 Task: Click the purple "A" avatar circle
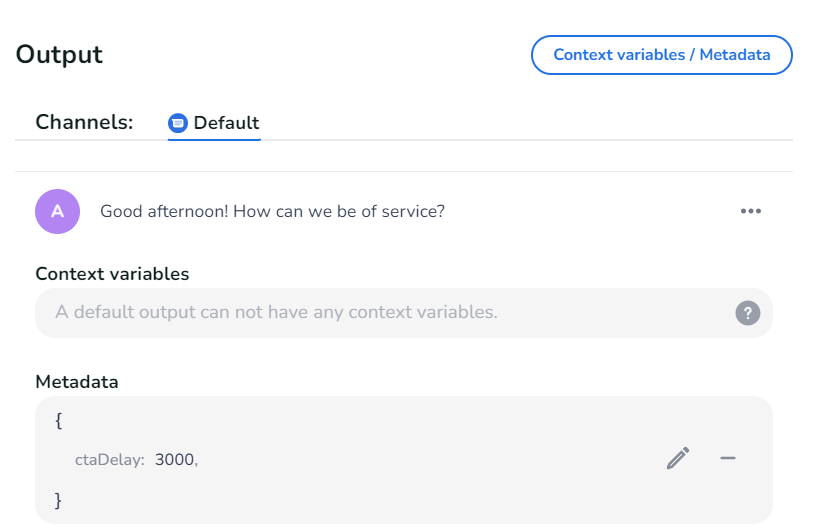click(x=57, y=211)
